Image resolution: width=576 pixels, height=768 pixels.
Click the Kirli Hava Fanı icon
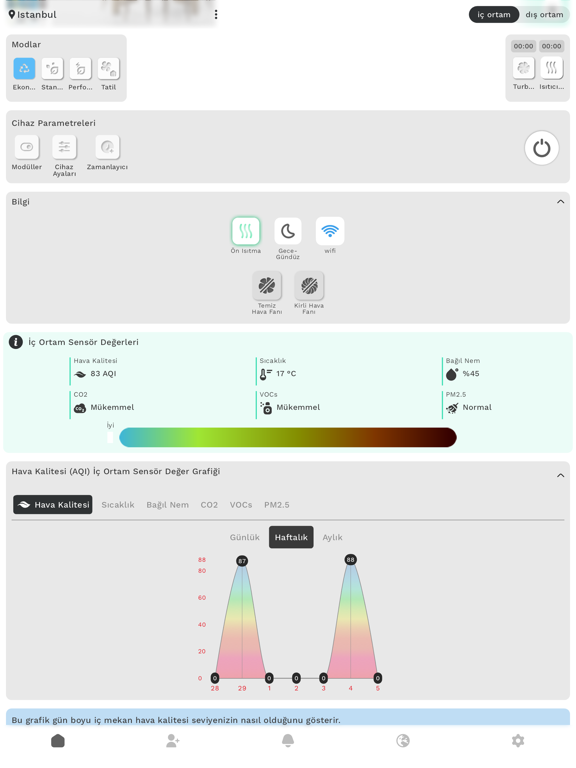pyautogui.click(x=309, y=286)
